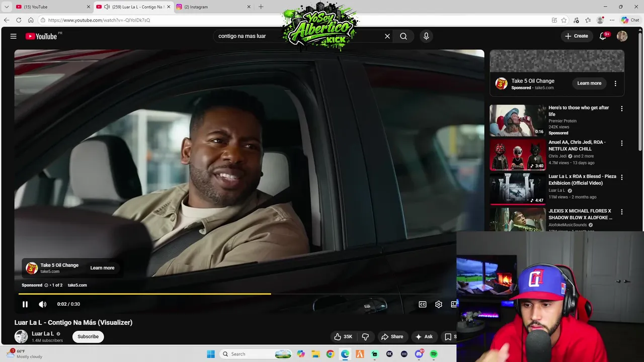Open options for the Pieza Exhibicion video
The height and width of the screenshot is (362, 644).
click(x=622, y=177)
